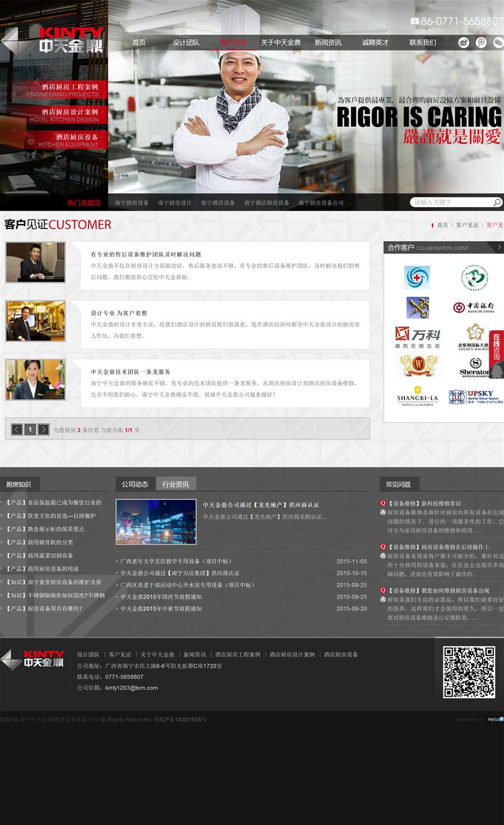Open the 龙光地产 news thumbnail image
This screenshot has height=825, width=504.
point(156,522)
